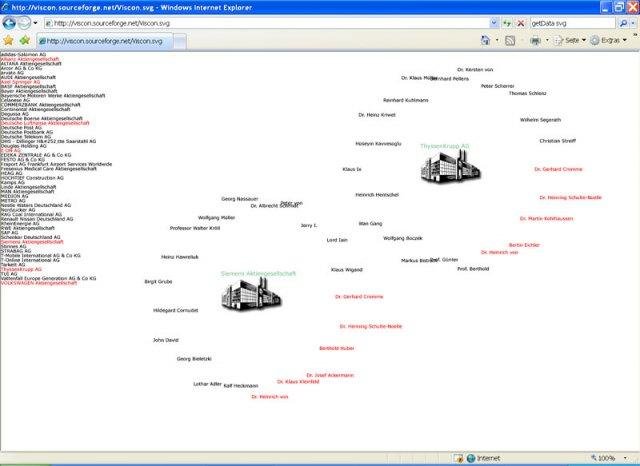The width and height of the screenshot is (640, 466).
Task: Run search with the magnifier icon
Action: tap(623, 23)
